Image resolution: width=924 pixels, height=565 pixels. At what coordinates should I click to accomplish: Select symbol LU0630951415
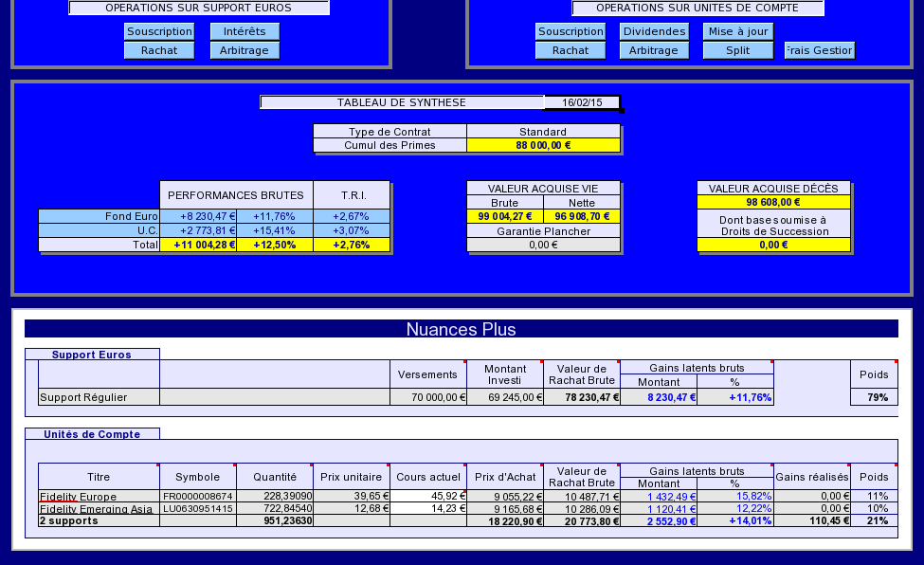click(x=198, y=508)
